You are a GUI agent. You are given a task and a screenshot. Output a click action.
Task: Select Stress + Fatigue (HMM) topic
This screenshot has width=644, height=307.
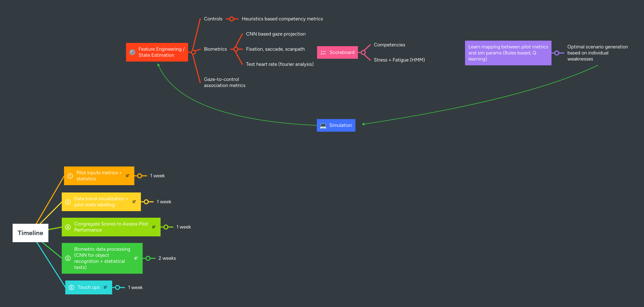pos(399,60)
